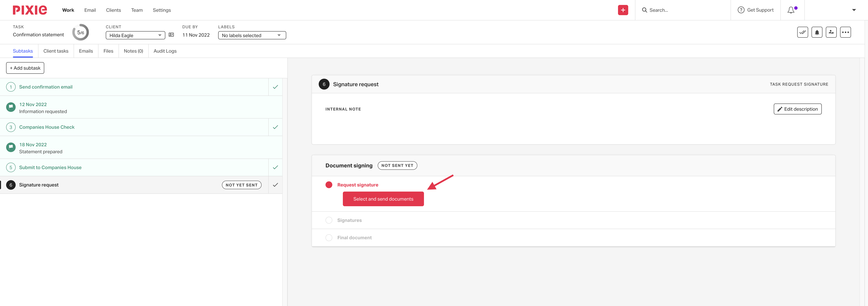Toggle checkmark for Companies House Check subtask
The height and width of the screenshot is (306, 868).
[275, 127]
